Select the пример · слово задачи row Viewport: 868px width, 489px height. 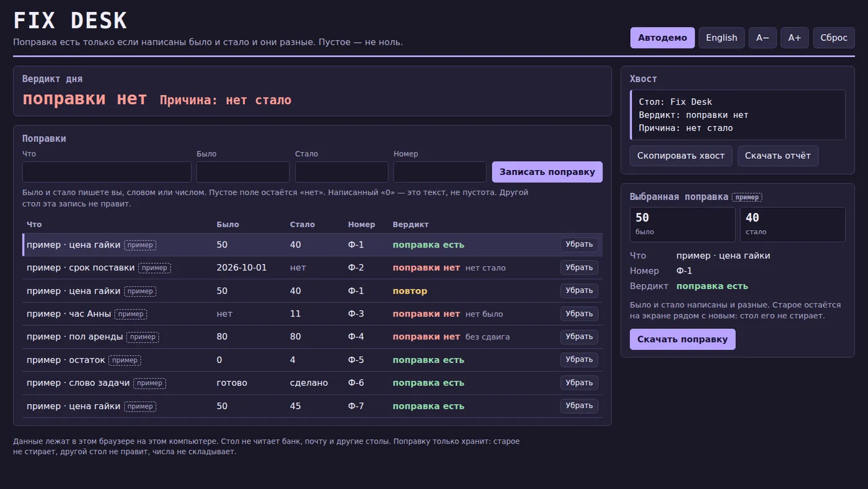coord(312,383)
